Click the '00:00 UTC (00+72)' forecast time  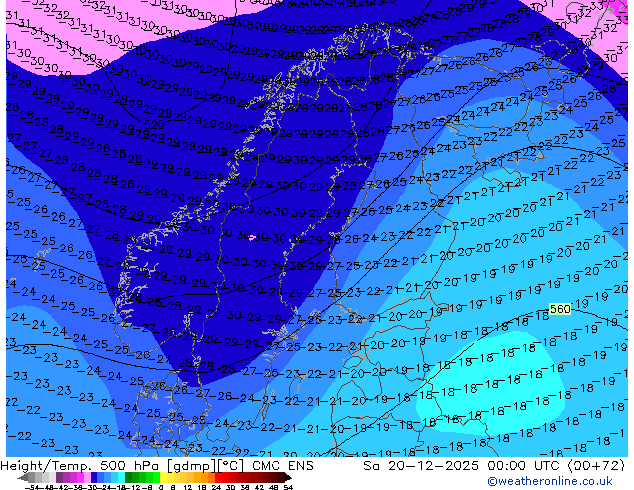click(556, 466)
